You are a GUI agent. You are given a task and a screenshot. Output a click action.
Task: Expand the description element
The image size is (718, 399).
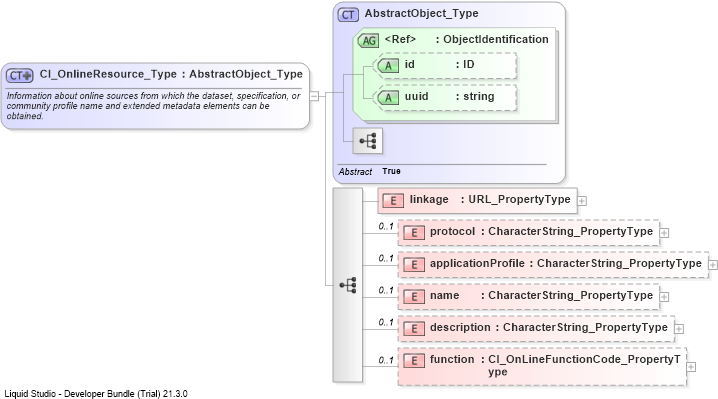pyautogui.click(x=679, y=329)
